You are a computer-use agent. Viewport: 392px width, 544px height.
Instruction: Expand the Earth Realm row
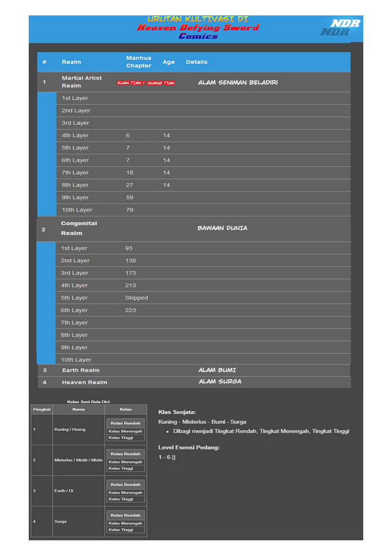pyautogui.click(x=80, y=370)
